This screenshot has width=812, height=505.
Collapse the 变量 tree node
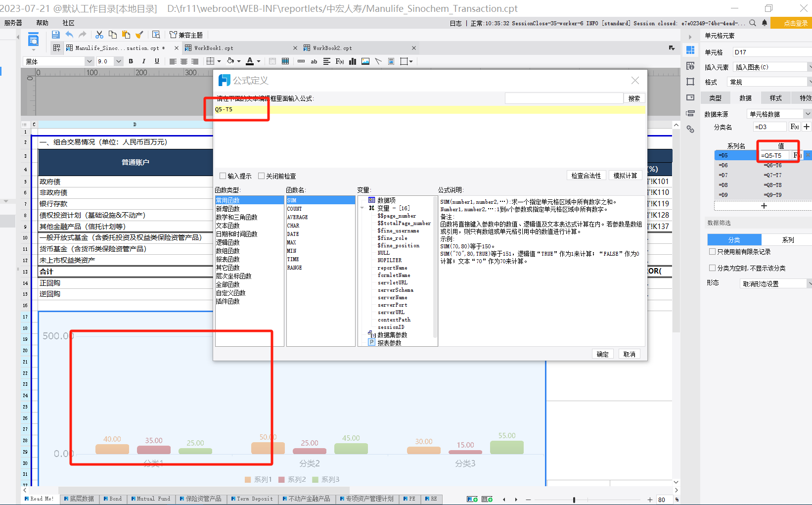[x=362, y=208]
